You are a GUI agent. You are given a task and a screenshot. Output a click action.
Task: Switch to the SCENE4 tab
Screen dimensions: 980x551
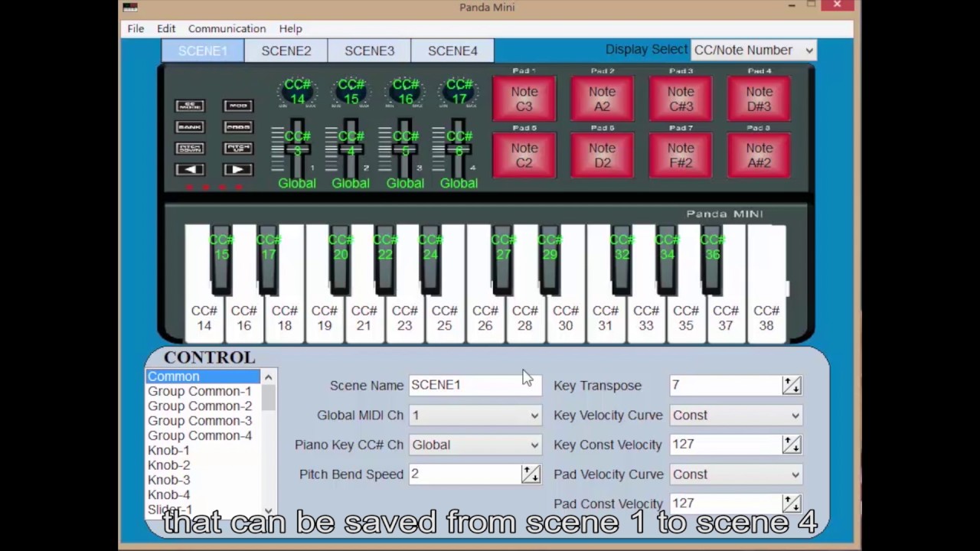coord(452,51)
